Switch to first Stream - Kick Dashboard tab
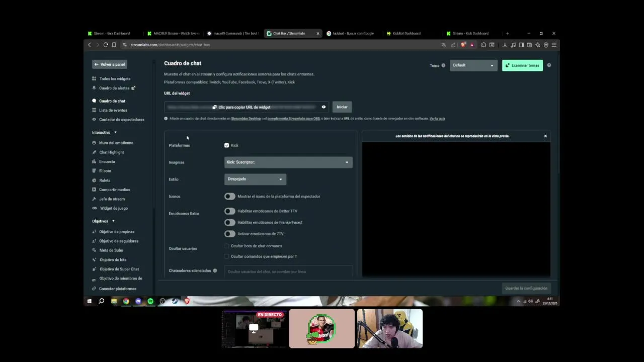This screenshot has width=644, height=362. point(113,33)
